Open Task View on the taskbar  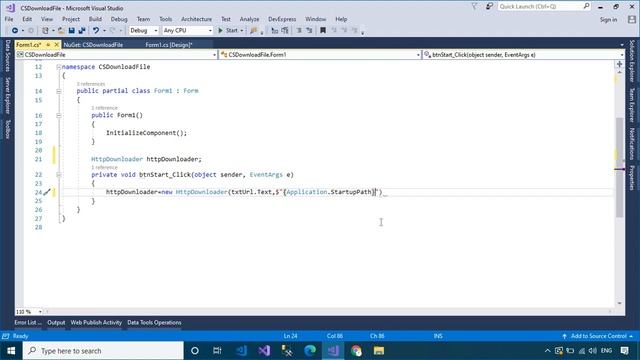coord(217,351)
